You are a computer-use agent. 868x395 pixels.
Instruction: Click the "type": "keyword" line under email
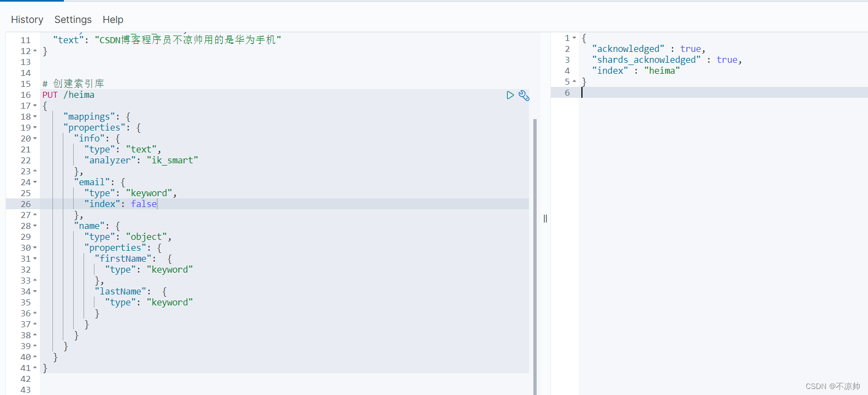[x=130, y=193]
